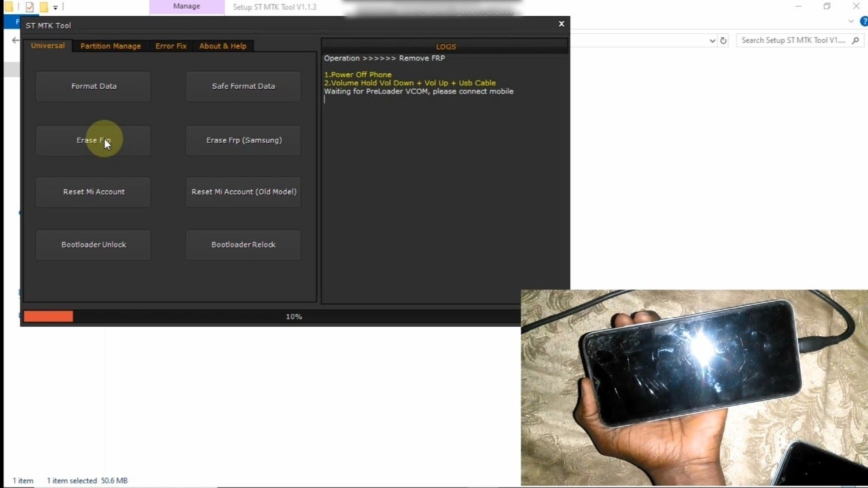Click Reset Mi Account button
Image resolution: width=868 pixels, height=488 pixels.
coord(94,192)
